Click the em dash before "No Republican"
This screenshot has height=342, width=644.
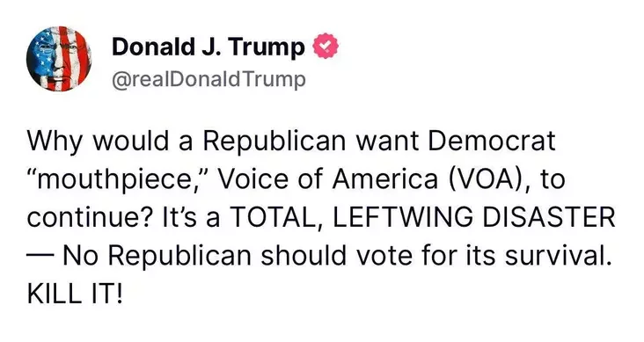coord(40,255)
